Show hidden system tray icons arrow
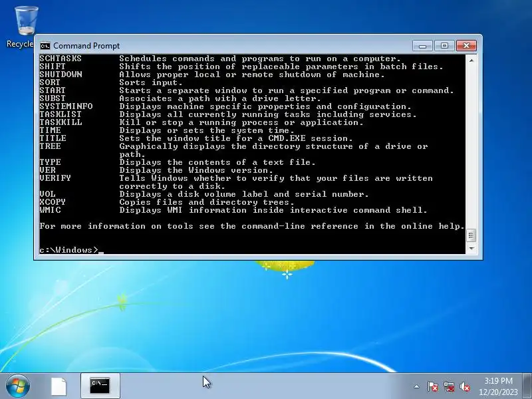The height and width of the screenshot is (399, 532). pyautogui.click(x=417, y=386)
